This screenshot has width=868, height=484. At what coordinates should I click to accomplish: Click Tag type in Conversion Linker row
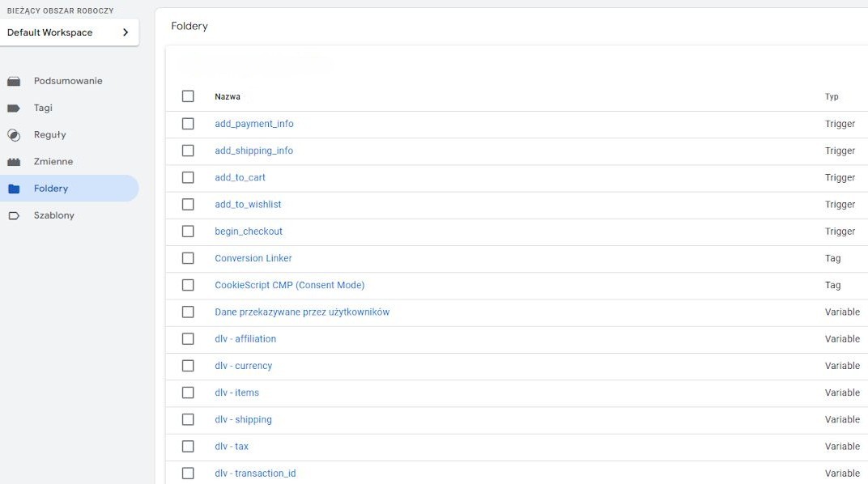[832, 258]
